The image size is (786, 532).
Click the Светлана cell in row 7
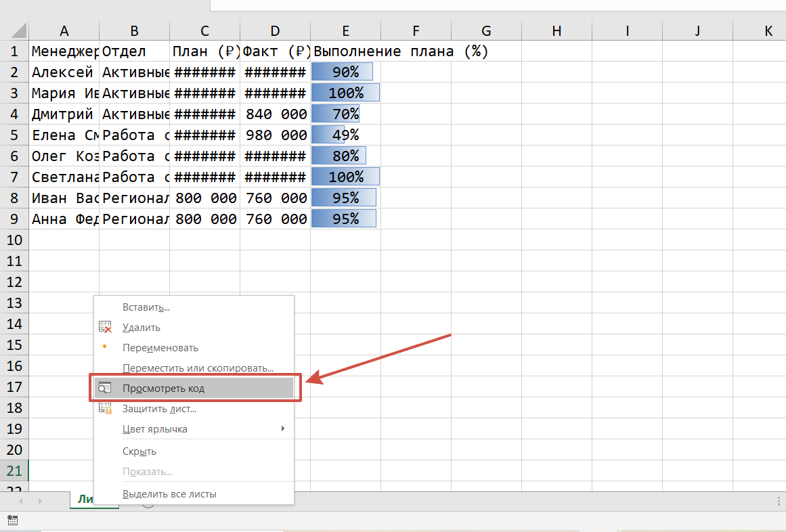tap(64, 177)
